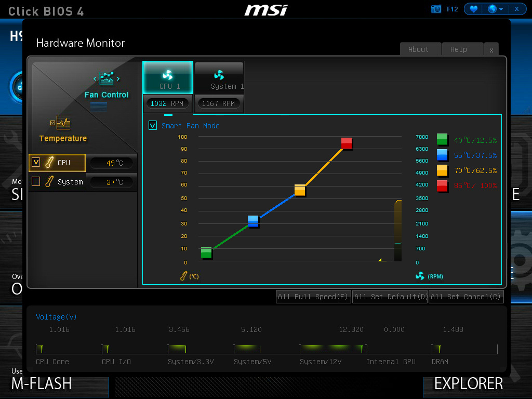The image size is (532, 399).
Task: Click the °C thermometer icon below the chart
Action: tap(183, 276)
